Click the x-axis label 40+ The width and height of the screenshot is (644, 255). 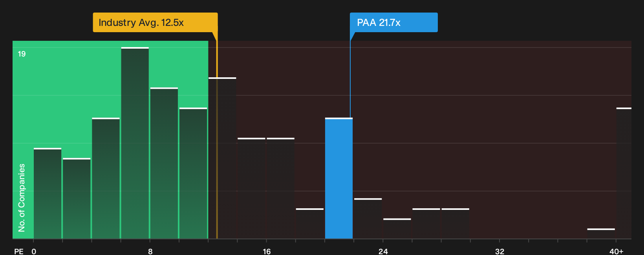(x=616, y=251)
